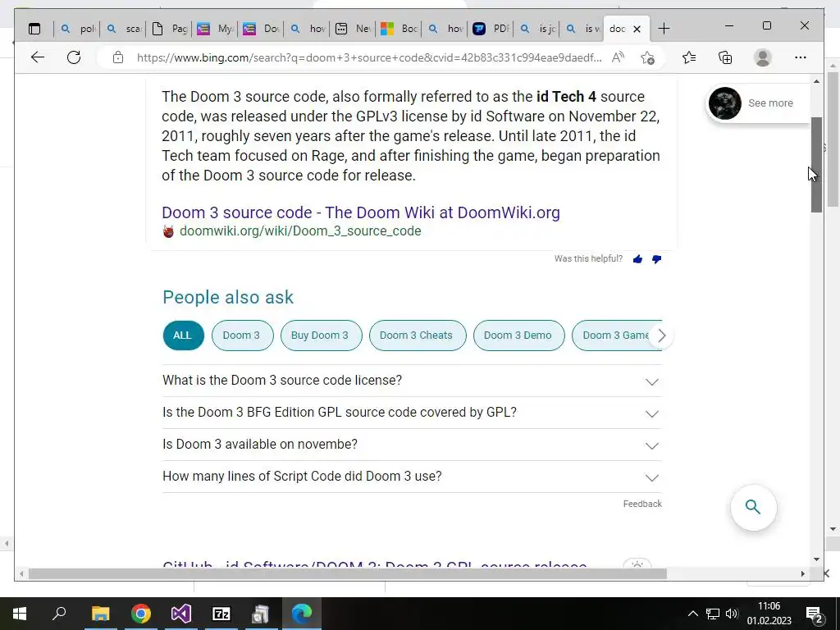Switch to the 'Dov' tab

pyautogui.click(x=262, y=29)
